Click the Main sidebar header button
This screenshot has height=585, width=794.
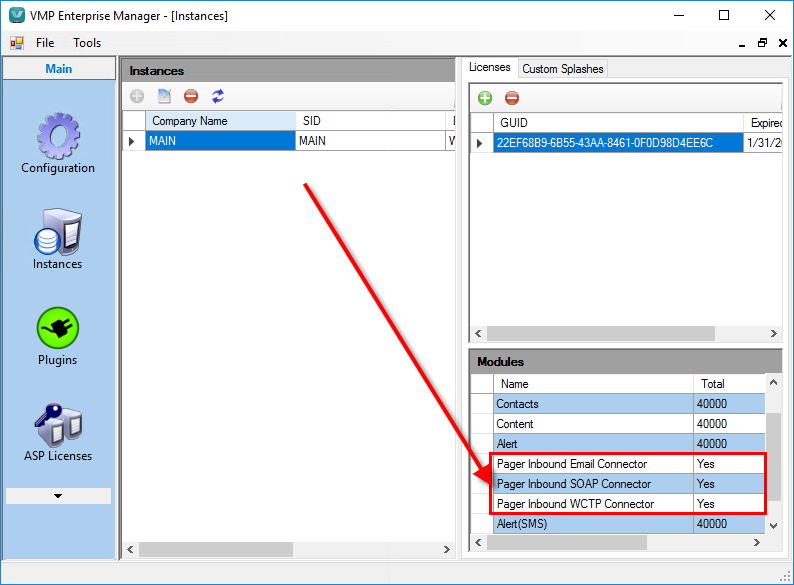(x=58, y=69)
